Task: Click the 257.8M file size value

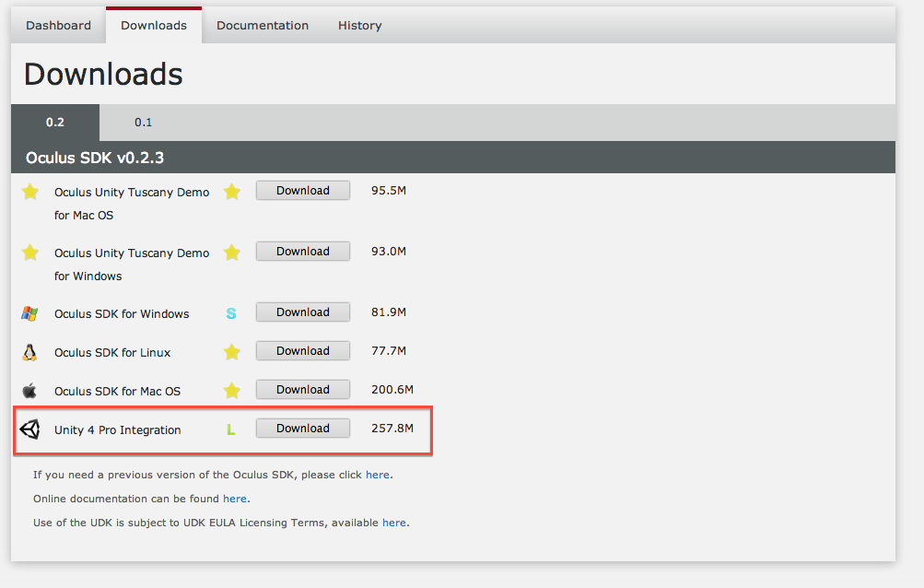Action: tap(392, 429)
